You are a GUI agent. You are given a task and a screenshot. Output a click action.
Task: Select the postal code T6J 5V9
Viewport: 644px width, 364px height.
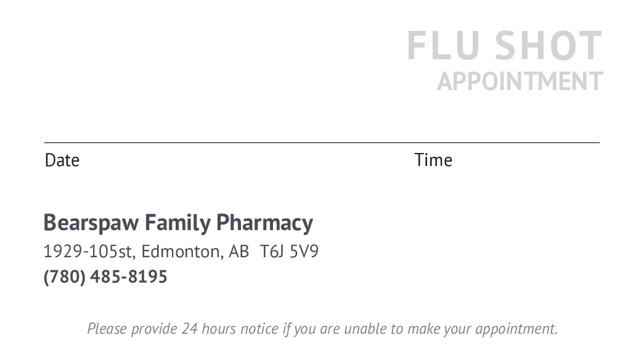tap(289, 252)
